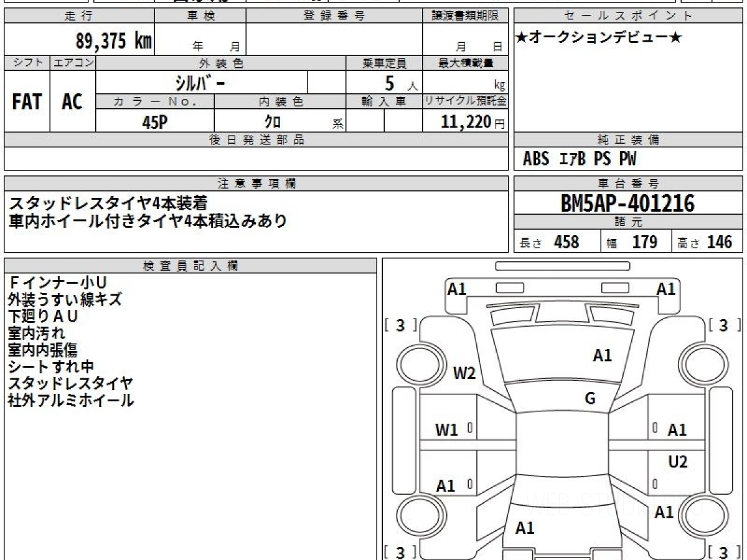
Task: Select inspector note 社外アルミホイール
Action: pyautogui.click(x=71, y=401)
